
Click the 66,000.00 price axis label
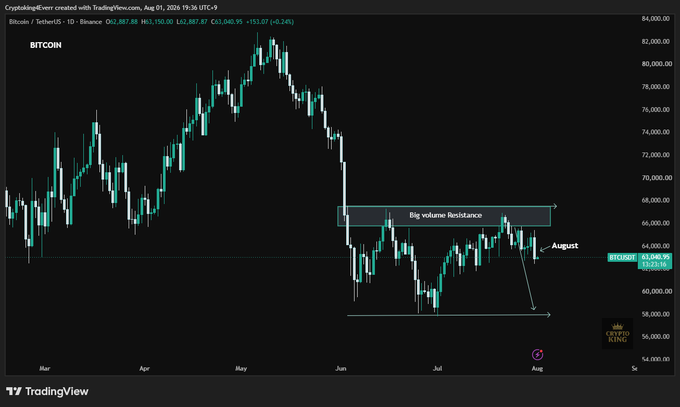655,223
